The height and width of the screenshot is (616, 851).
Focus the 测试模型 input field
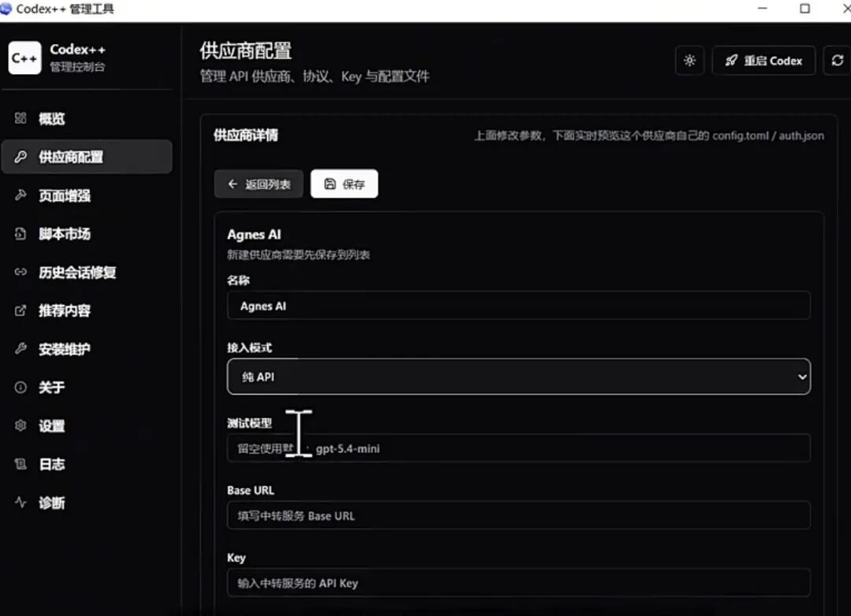518,448
